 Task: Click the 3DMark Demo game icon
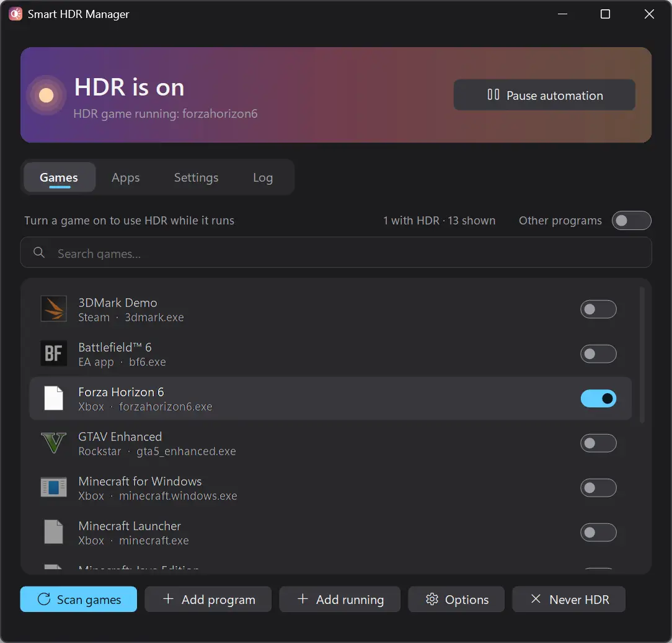[53, 309]
